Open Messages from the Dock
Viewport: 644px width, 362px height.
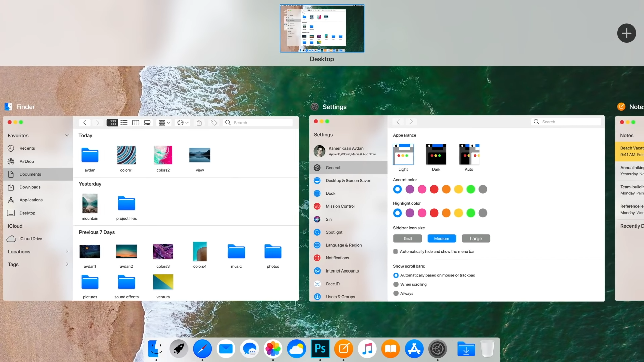[250, 349]
